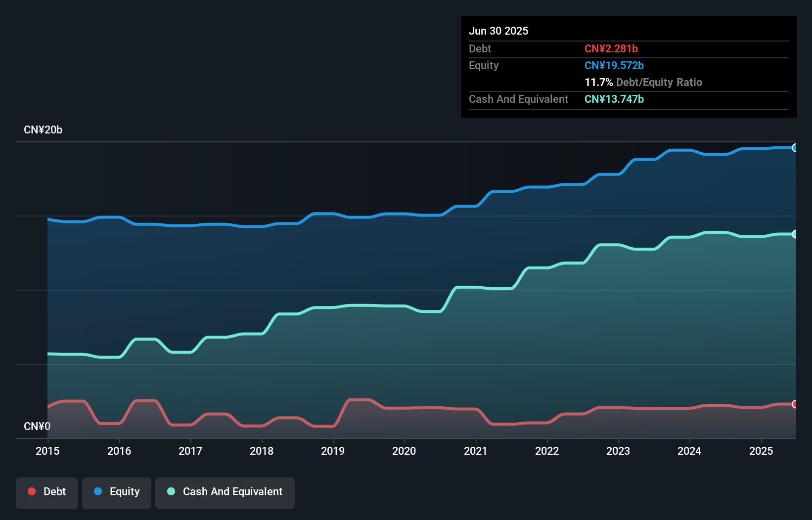Open the Debt/Equity Ratio detail row
This screenshot has height=520, width=812.
643,82
